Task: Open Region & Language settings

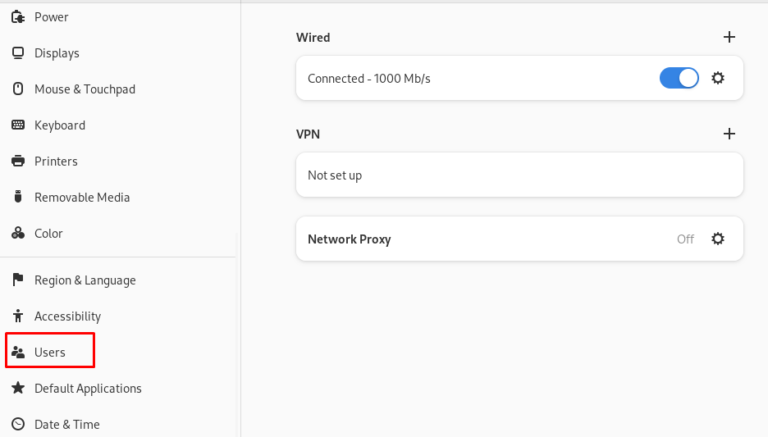Action: (x=84, y=280)
